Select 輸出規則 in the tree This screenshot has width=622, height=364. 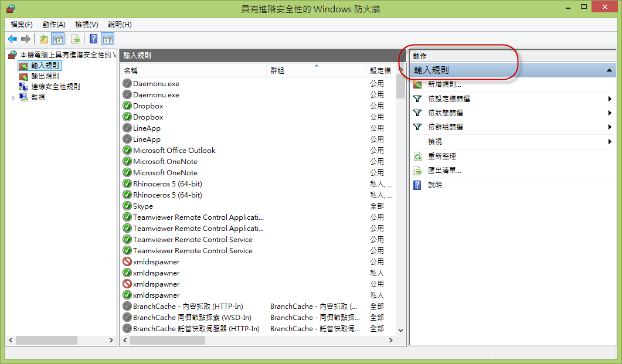[x=45, y=76]
